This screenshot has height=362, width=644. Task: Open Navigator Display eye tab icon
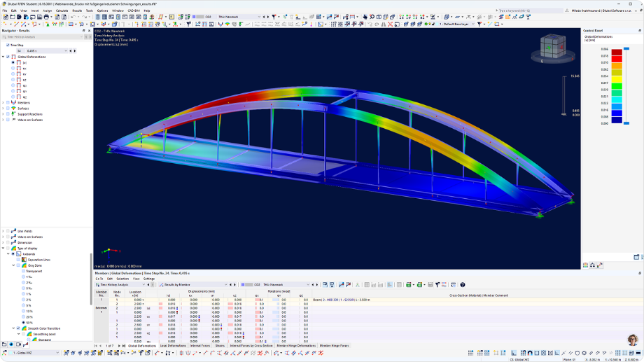[11, 344]
